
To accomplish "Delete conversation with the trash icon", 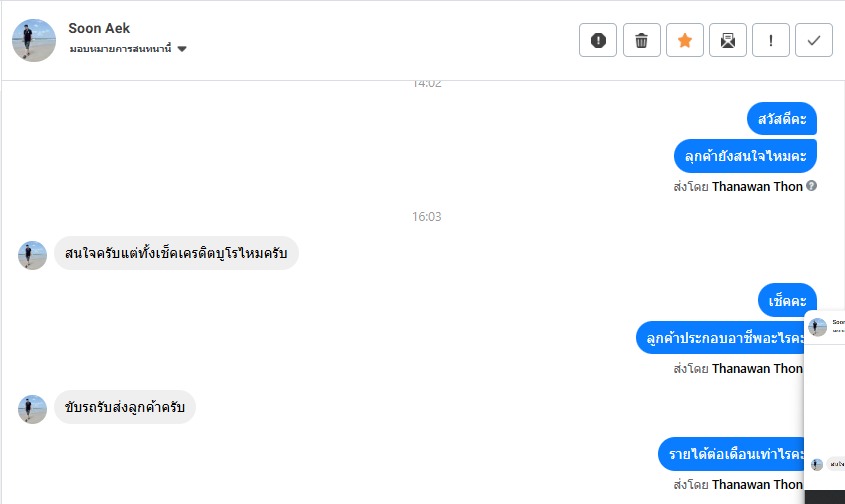I will (x=641, y=40).
